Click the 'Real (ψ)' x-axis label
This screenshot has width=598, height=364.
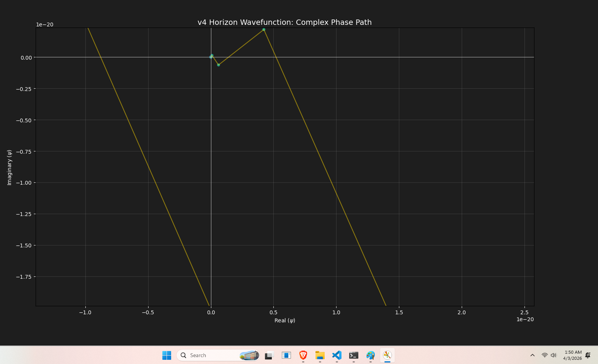pos(284,320)
